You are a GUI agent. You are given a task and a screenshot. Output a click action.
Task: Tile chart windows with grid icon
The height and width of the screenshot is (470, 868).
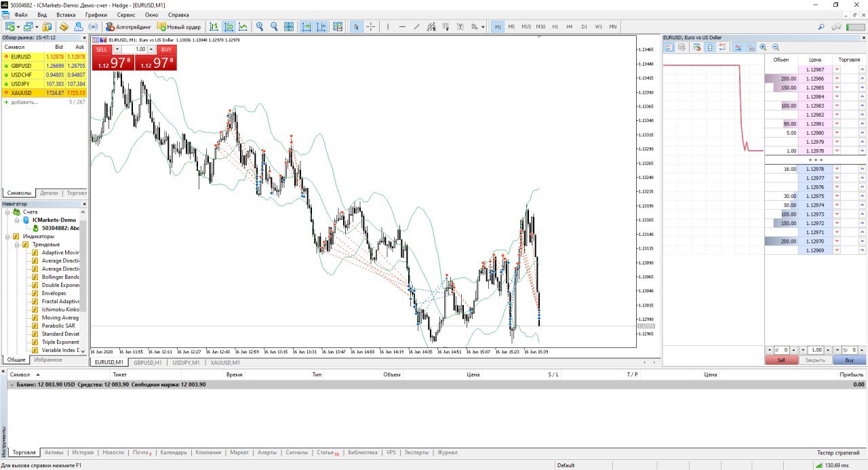[289, 27]
